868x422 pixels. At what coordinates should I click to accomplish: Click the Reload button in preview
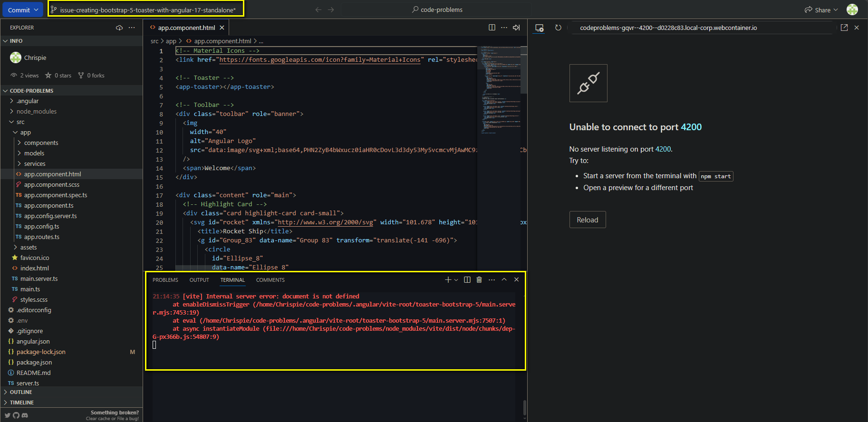pos(588,220)
